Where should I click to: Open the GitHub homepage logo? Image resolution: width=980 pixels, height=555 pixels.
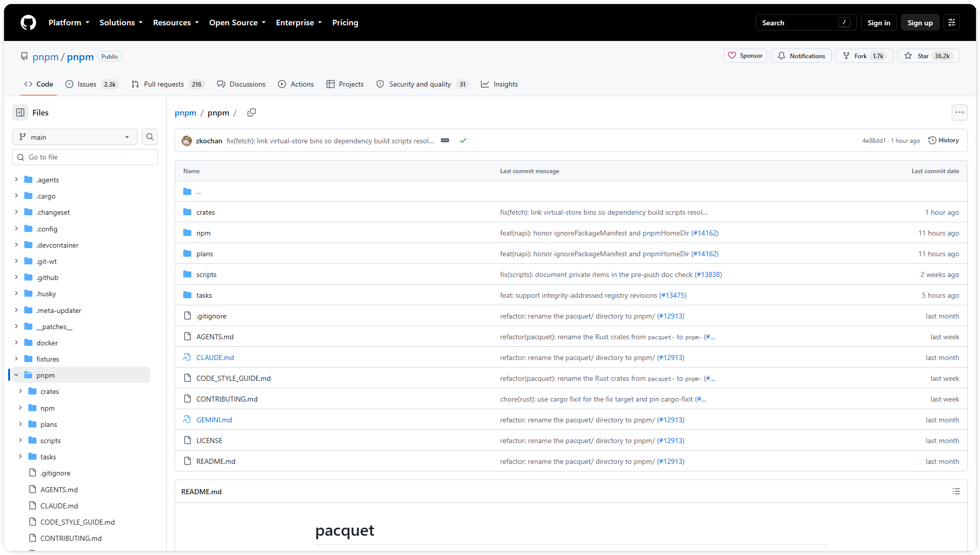(28, 22)
